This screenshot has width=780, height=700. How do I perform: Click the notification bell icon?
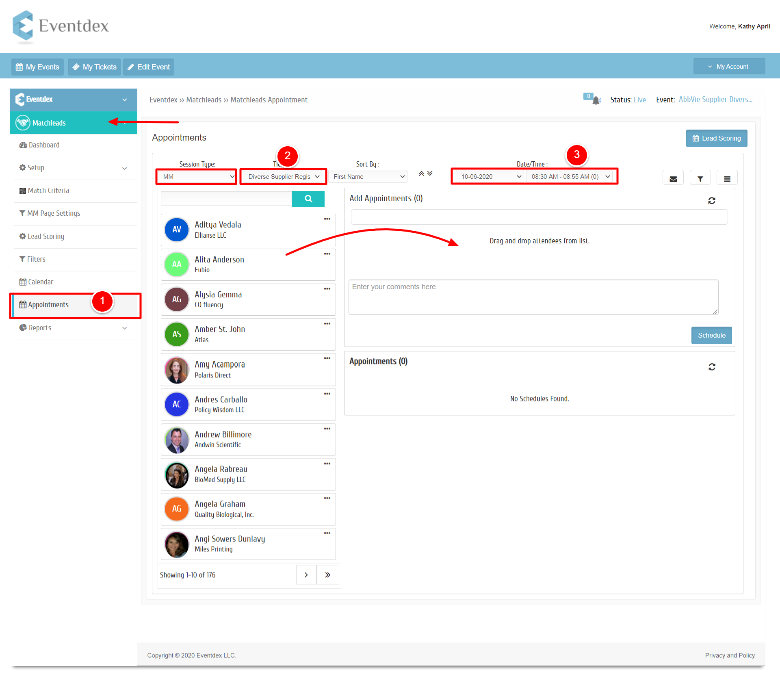pyautogui.click(x=596, y=100)
